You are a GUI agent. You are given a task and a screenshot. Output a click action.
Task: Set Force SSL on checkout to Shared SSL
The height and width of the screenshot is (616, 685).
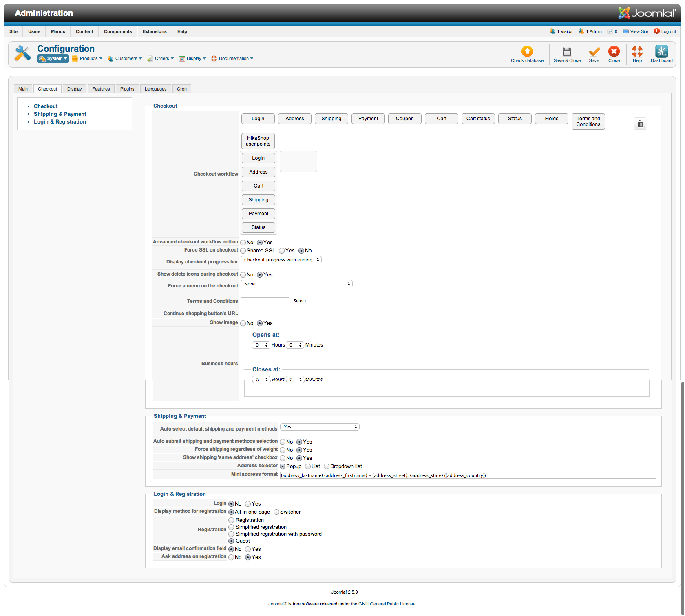tap(243, 251)
